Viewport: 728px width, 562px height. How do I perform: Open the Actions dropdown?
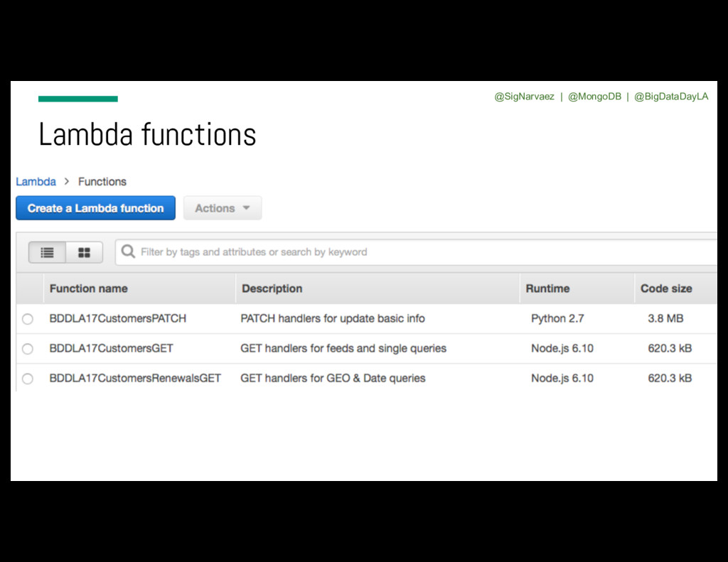click(x=222, y=208)
